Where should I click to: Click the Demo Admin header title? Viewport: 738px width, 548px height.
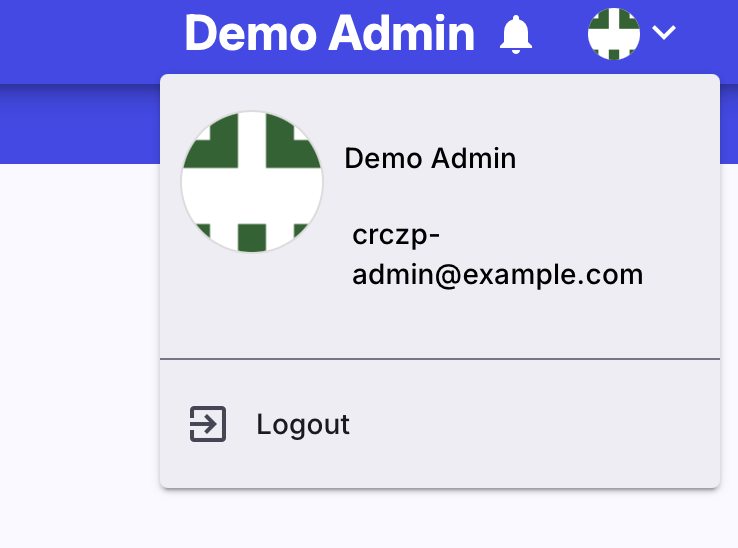pos(329,33)
